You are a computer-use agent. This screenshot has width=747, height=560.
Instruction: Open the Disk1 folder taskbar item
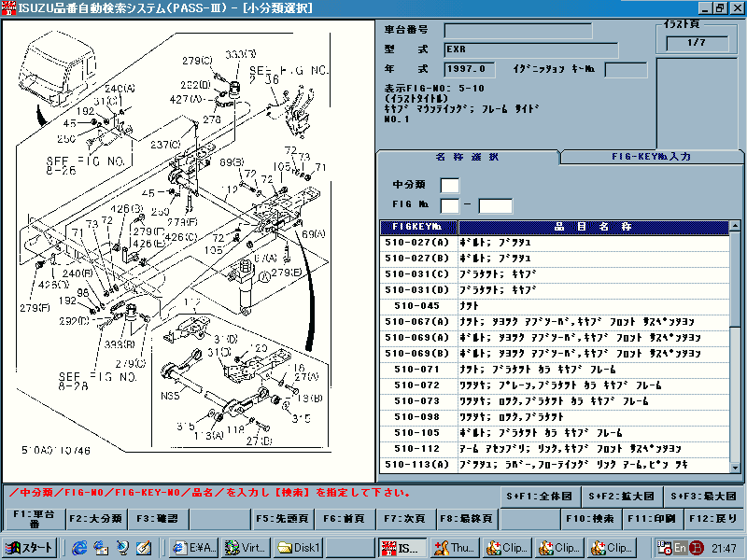point(301,548)
